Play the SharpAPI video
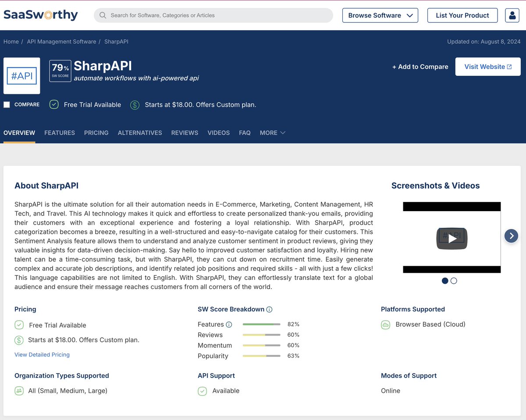526x420 pixels. 452,238
